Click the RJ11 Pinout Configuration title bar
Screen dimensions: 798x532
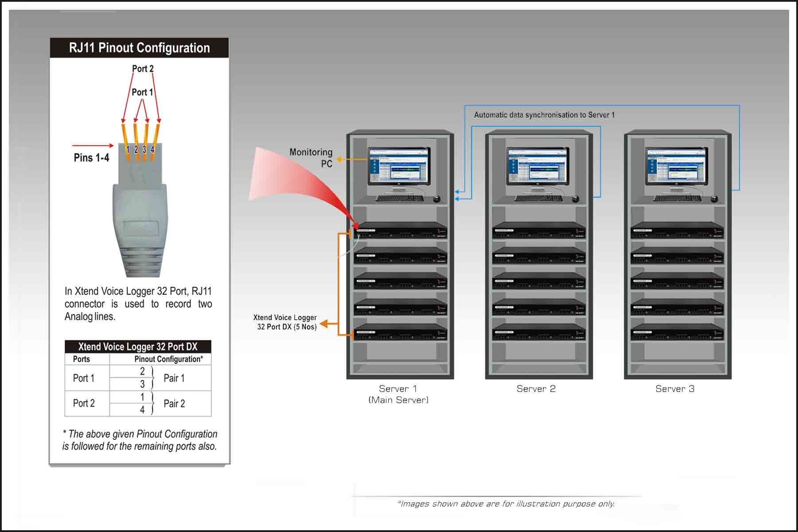coord(139,47)
